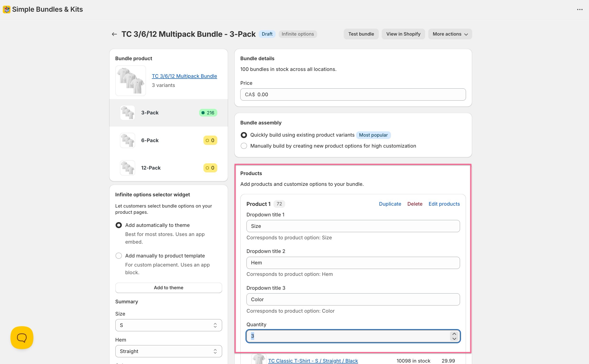This screenshot has height=364, width=589.
Task: Select Quickly build using existing product variants
Action: click(244, 135)
